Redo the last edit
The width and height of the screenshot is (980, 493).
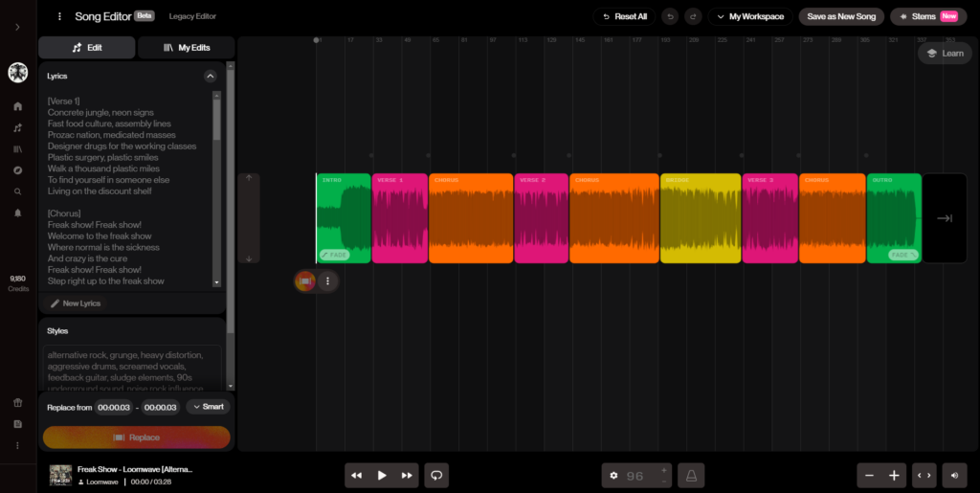coord(693,16)
